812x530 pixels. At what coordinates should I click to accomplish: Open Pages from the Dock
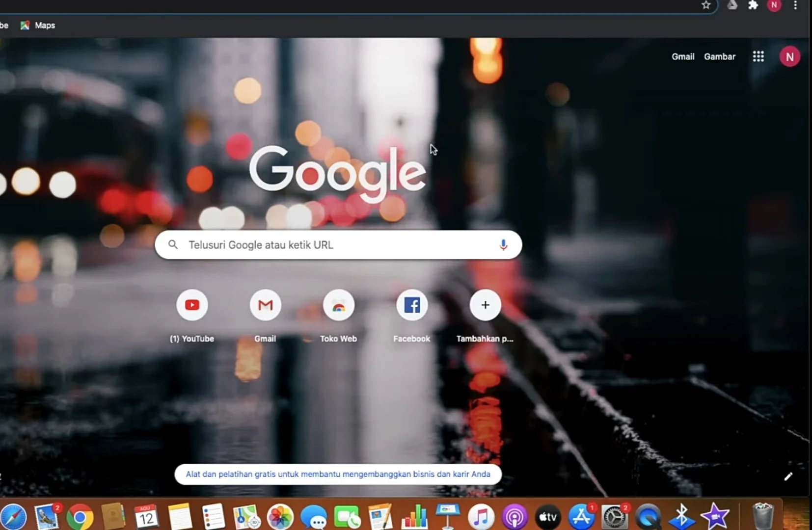[380, 517]
